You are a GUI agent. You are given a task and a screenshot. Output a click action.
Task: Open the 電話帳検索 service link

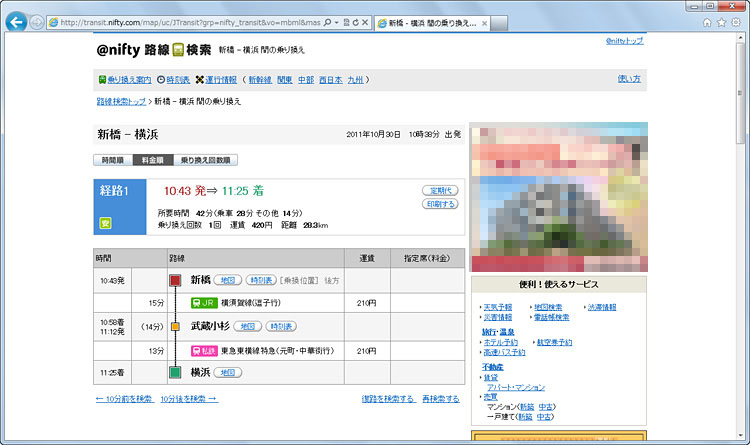(x=551, y=317)
